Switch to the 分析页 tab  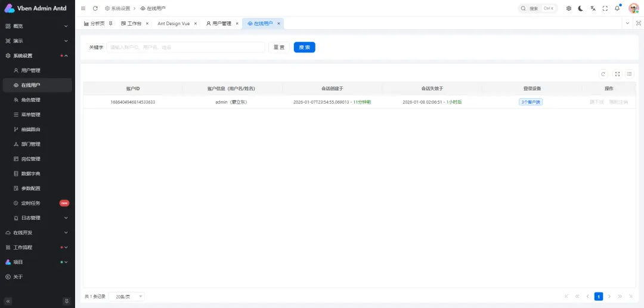tap(98, 23)
